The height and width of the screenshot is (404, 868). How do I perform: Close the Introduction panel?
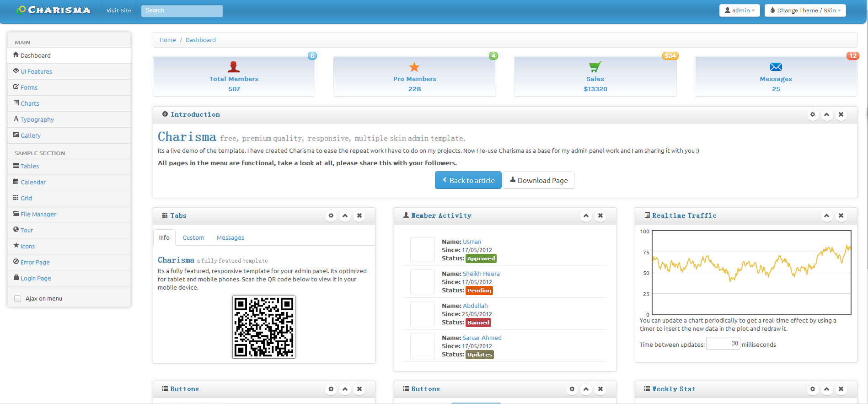point(841,115)
